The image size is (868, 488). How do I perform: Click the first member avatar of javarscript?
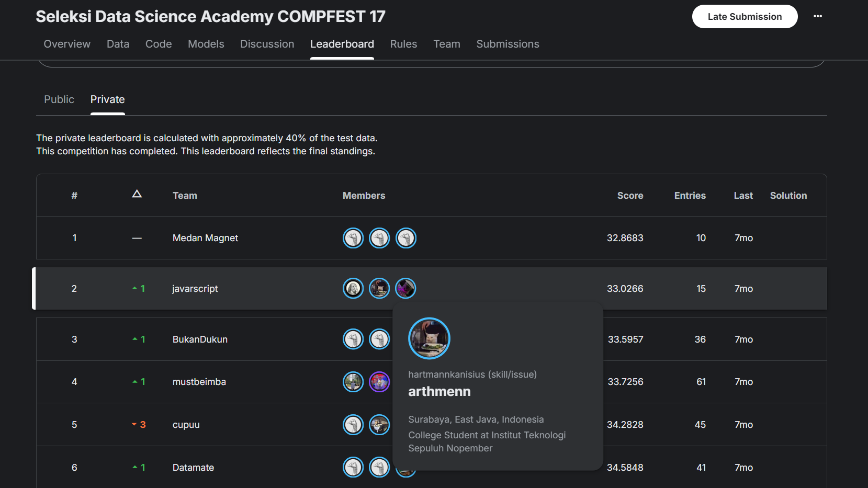tap(353, 288)
